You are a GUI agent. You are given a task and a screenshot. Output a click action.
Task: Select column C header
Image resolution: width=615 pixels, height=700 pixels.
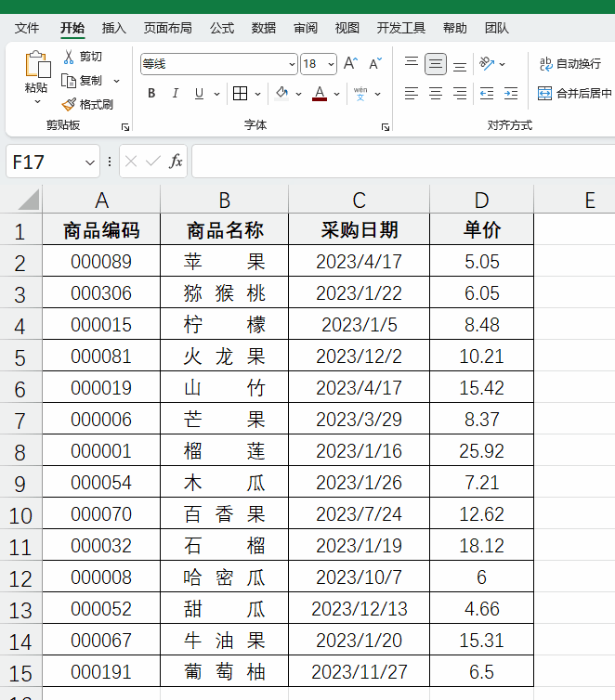pyautogui.click(x=360, y=200)
